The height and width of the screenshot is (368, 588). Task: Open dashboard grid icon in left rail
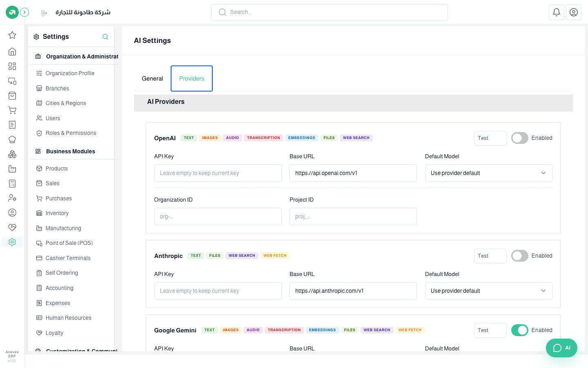12,66
